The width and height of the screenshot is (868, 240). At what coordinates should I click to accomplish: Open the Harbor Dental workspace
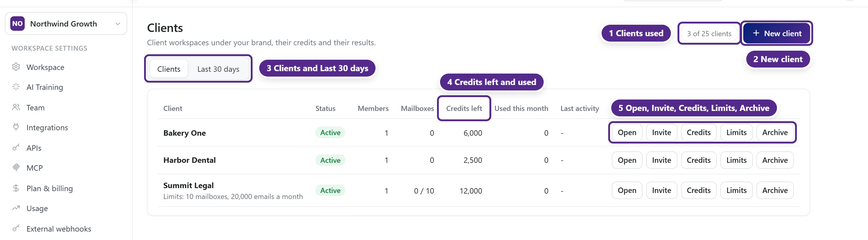pos(627,160)
